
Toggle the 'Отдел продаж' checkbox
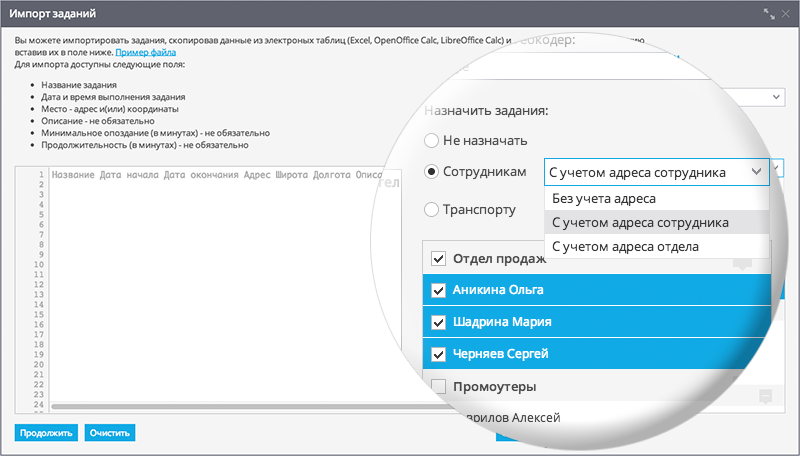[438, 259]
